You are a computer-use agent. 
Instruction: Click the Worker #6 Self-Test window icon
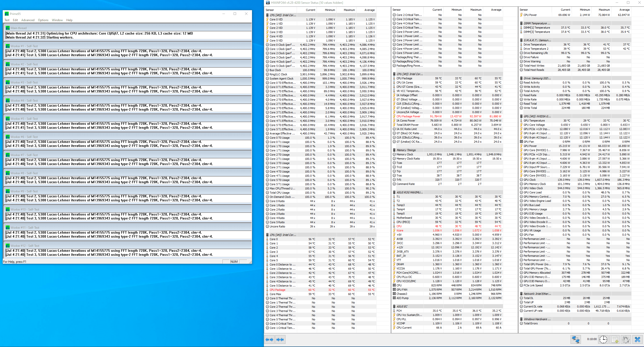pos(8,137)
